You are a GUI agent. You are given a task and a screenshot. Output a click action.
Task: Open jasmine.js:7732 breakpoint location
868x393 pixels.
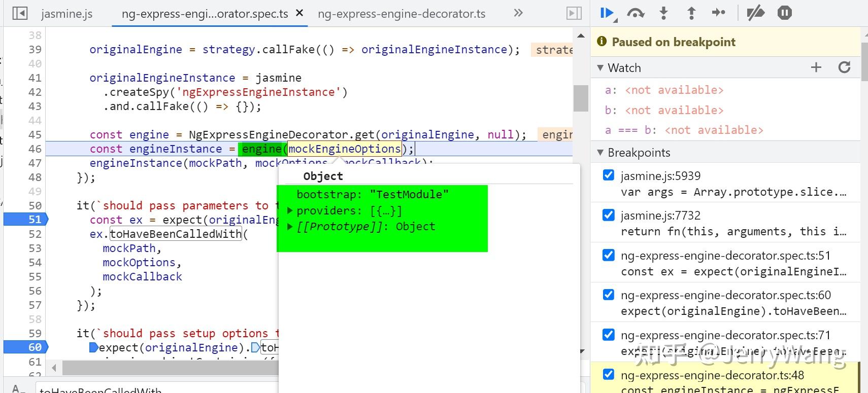[x=660, y=216]
